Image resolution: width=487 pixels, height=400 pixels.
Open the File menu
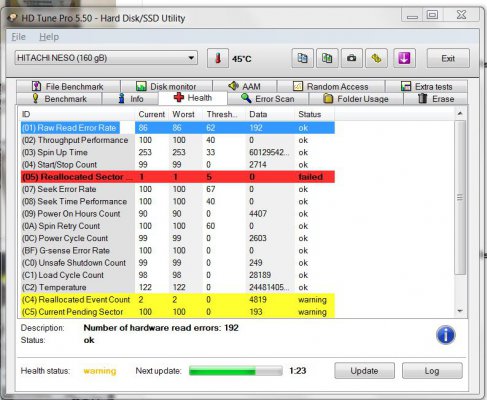click(18, 37)
